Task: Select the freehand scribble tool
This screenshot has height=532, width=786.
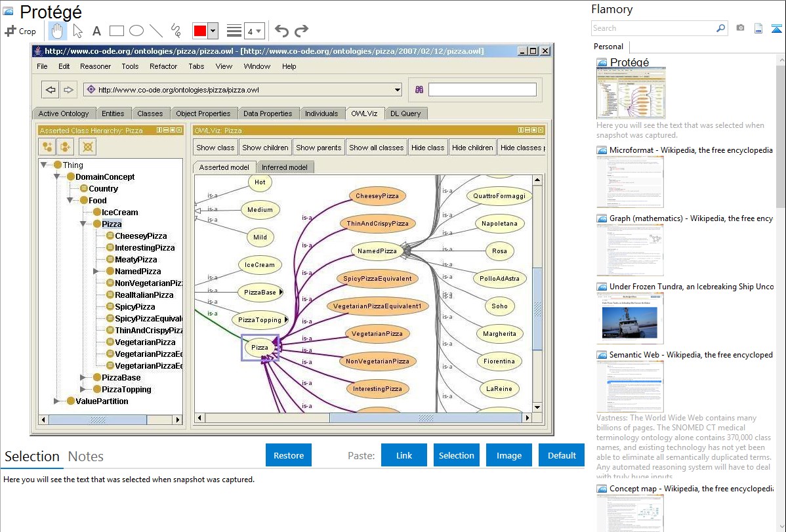Action: [x=176, y=31]
